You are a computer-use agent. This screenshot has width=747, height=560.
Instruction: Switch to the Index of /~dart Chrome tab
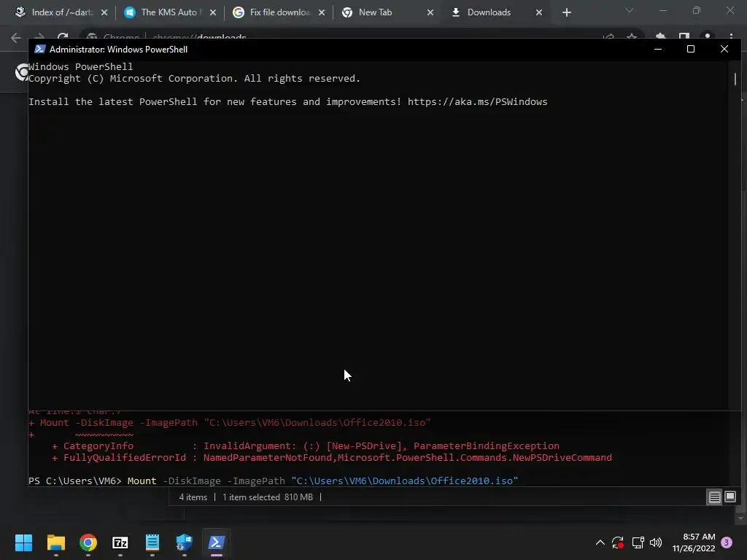(57, 12)
